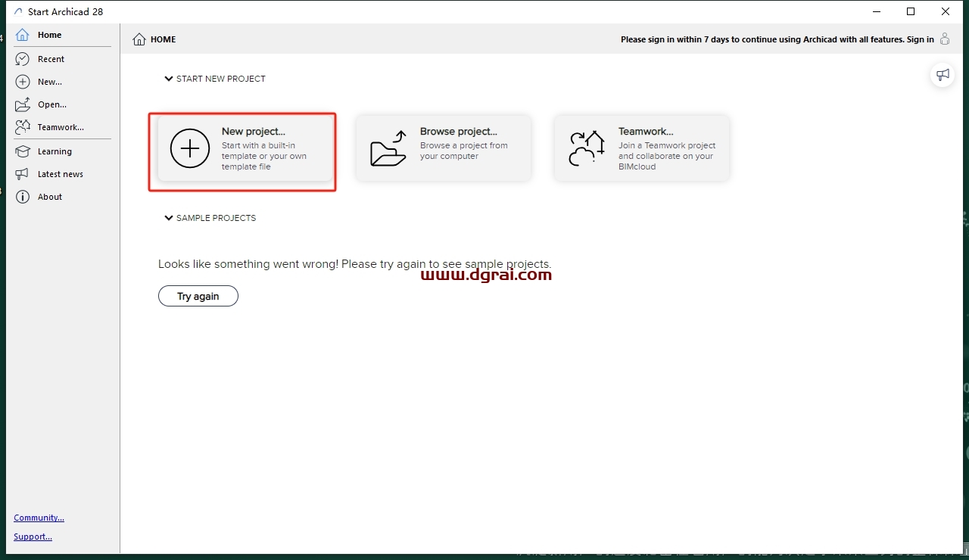969x560 pixels.
Task: Click the Teamwork cloud icon in sidebar
Action: click(x=23, y=127)
